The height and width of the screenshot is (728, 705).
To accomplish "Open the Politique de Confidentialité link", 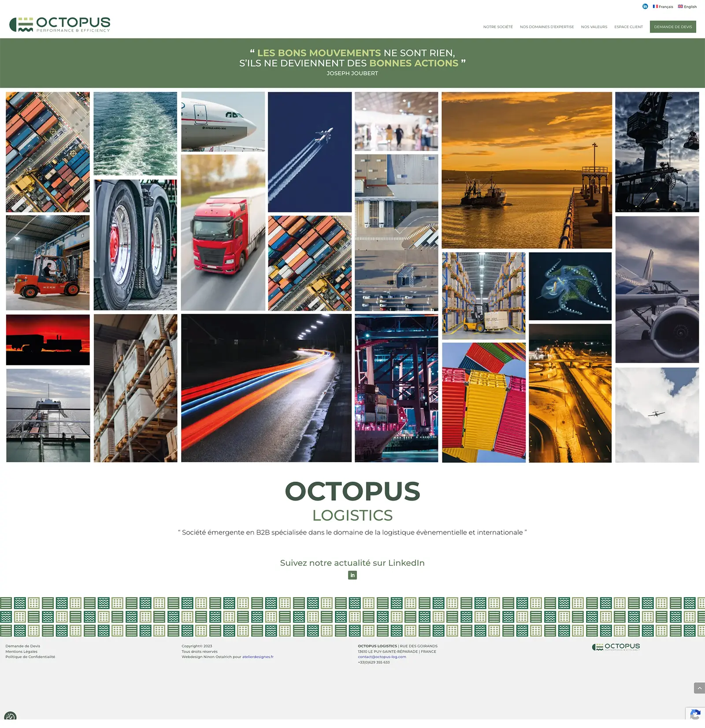I will (x=30, y=657).
